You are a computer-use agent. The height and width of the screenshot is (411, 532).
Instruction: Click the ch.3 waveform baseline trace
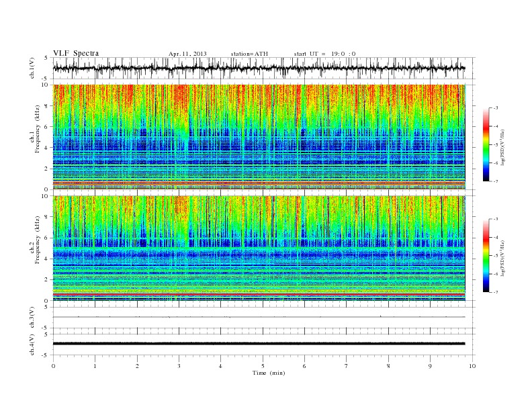pyautogui.click(x=259, y=317)
